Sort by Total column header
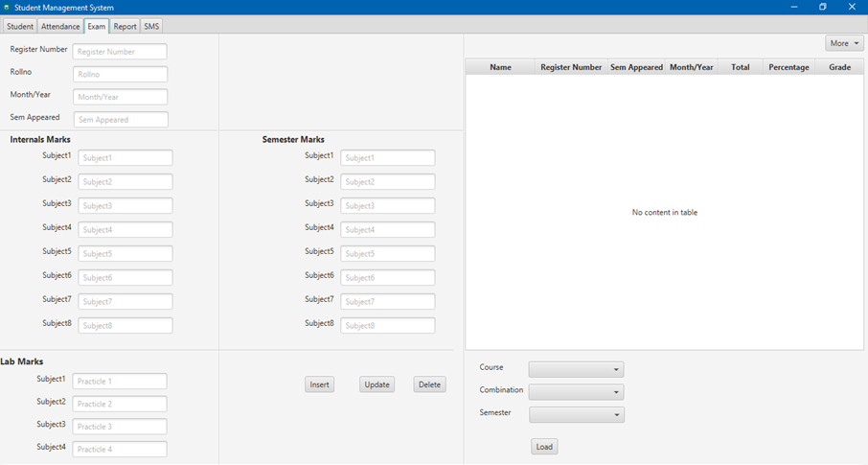868x465 pixels. tap(741, 67)
